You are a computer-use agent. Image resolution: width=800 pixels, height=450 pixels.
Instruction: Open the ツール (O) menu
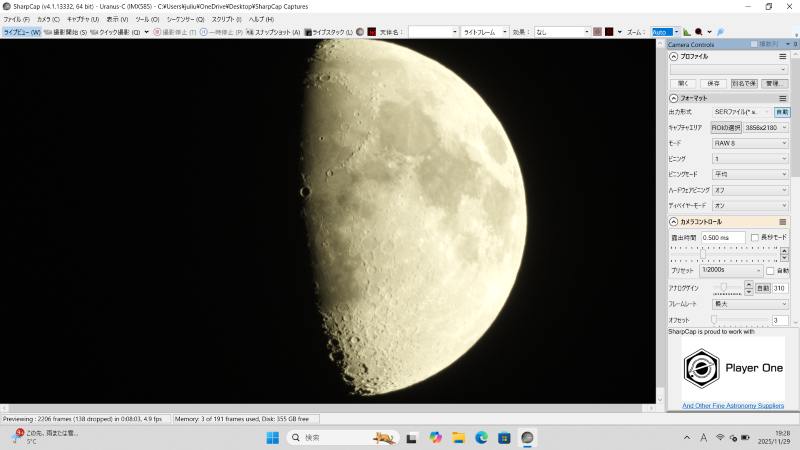(147, 19)
